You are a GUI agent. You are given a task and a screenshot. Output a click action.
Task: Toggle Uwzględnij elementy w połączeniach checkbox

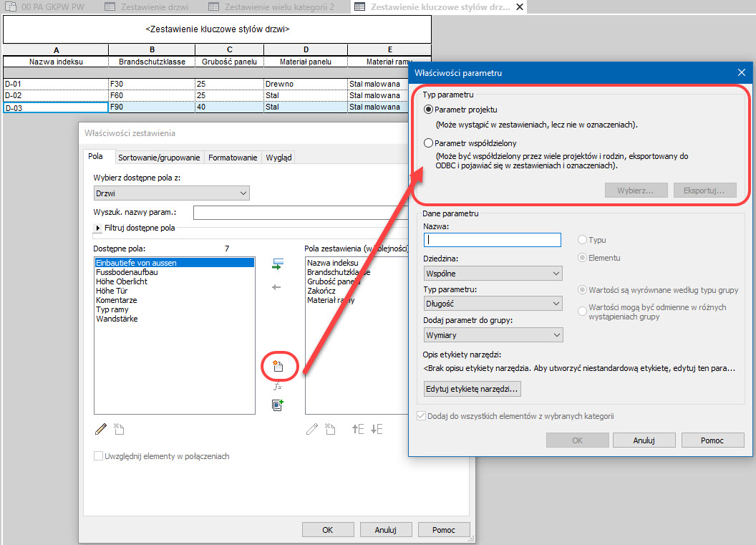99,456
